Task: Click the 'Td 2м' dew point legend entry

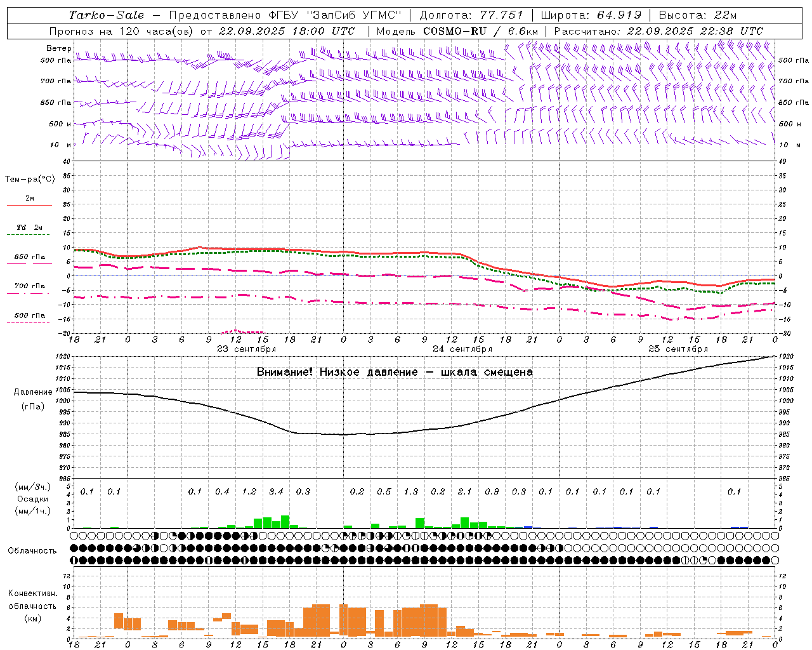Action: tap(30, 227)
